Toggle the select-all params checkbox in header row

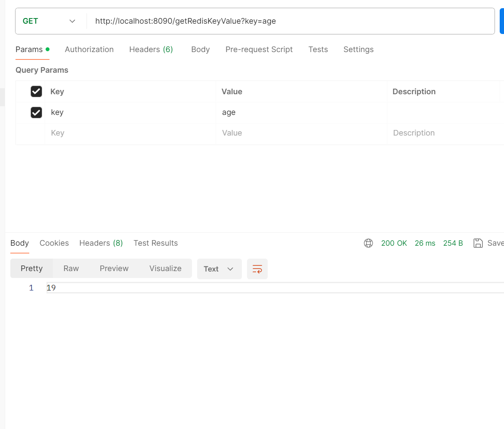[x=36, y=92]
